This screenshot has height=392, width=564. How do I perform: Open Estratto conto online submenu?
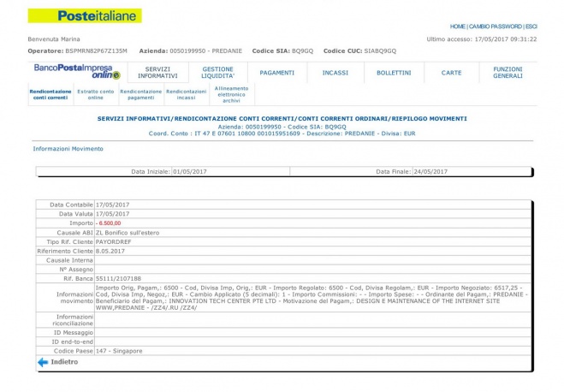coord(95,94)
